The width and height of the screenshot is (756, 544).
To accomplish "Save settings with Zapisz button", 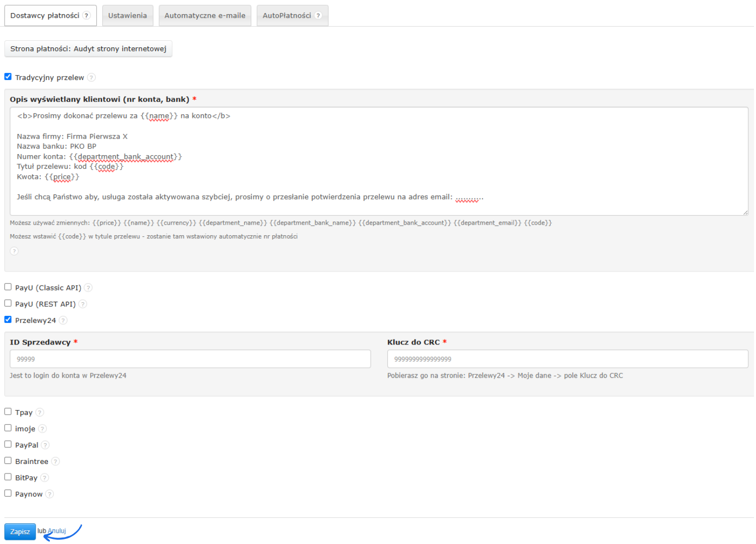I will click(20, 532).
